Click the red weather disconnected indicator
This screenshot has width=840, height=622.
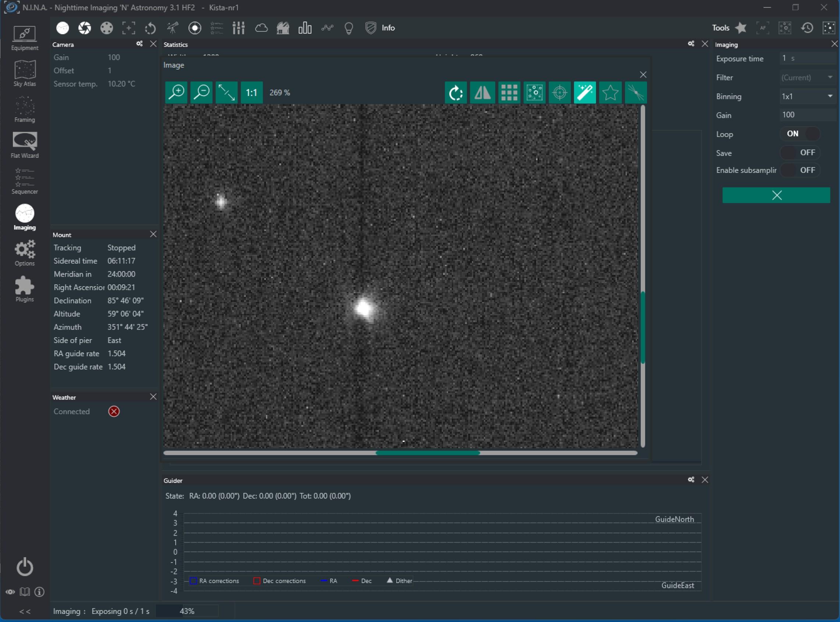click(x=114, y=412)
